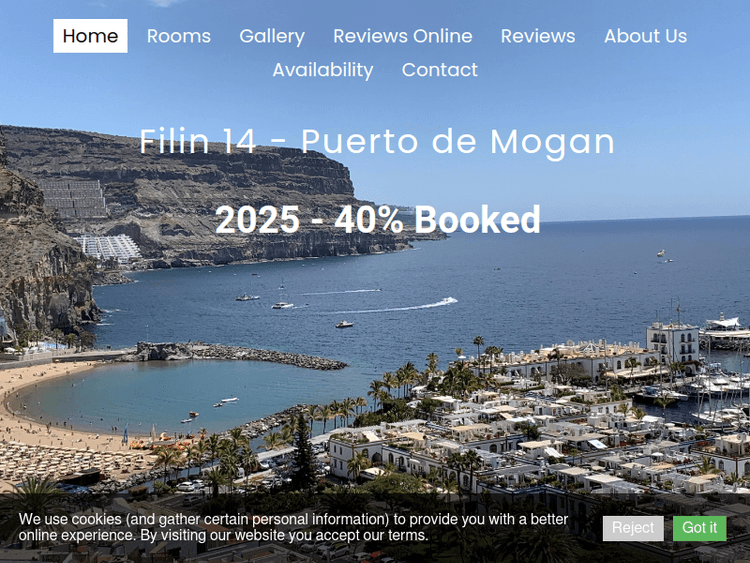
Task: Open the Home menu item
Action: click(x=90, y=36)
